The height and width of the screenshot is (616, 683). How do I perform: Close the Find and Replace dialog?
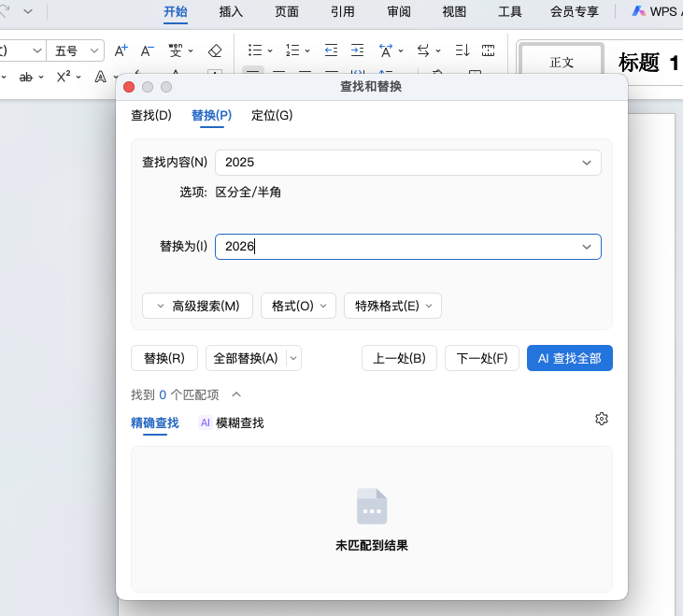pyautogui.click(x=129, y=87)
